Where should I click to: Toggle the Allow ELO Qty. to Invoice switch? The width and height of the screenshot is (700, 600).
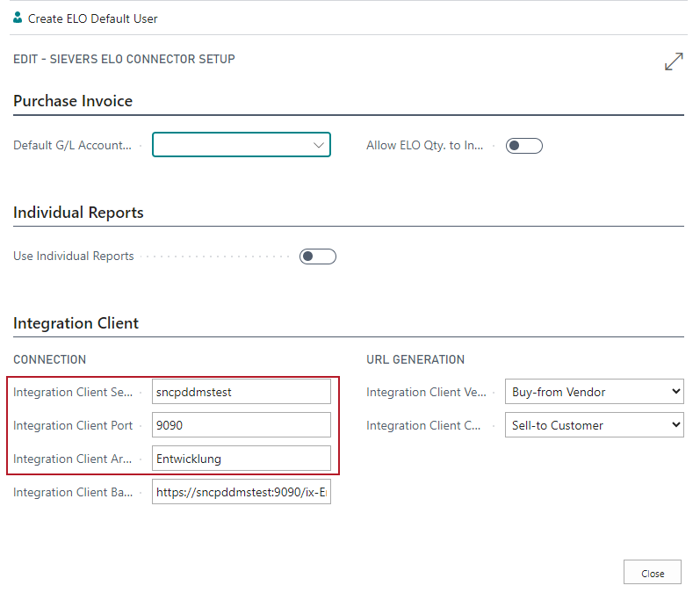(523, 146)
